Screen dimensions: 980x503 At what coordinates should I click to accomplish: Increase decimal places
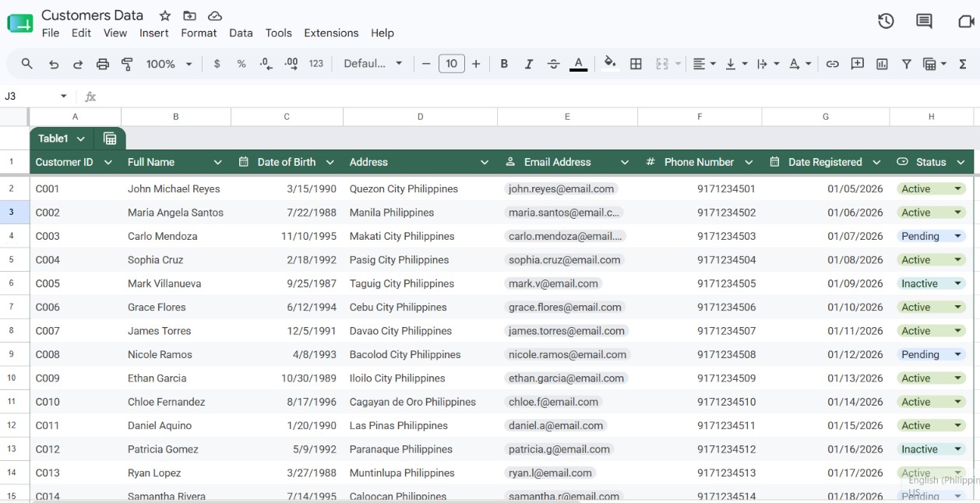(291, 64)
